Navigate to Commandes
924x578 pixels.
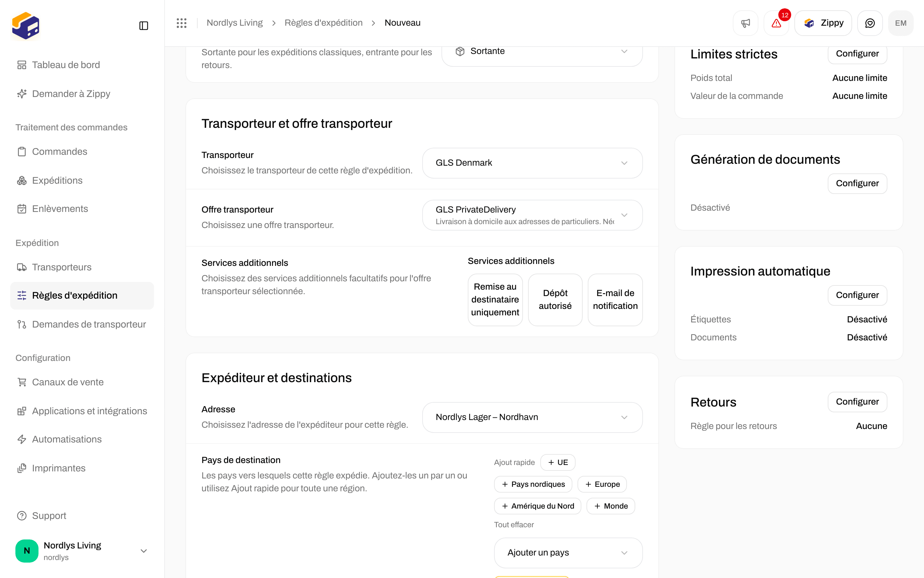(82, 152)
